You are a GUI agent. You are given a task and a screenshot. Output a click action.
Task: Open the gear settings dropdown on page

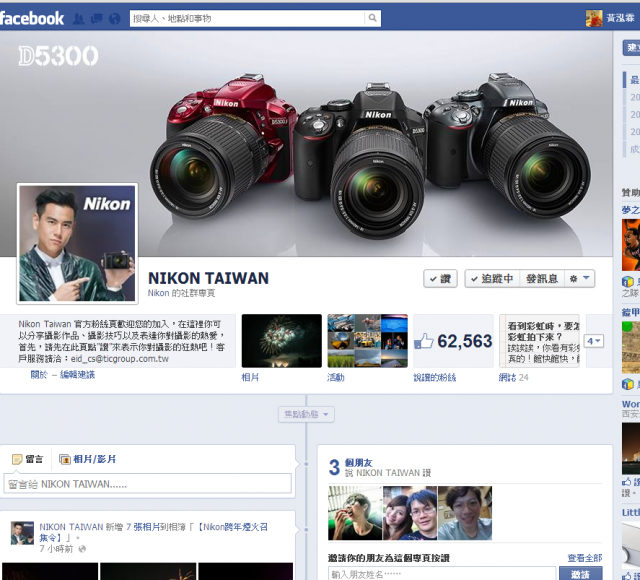(x=580, y=279)
